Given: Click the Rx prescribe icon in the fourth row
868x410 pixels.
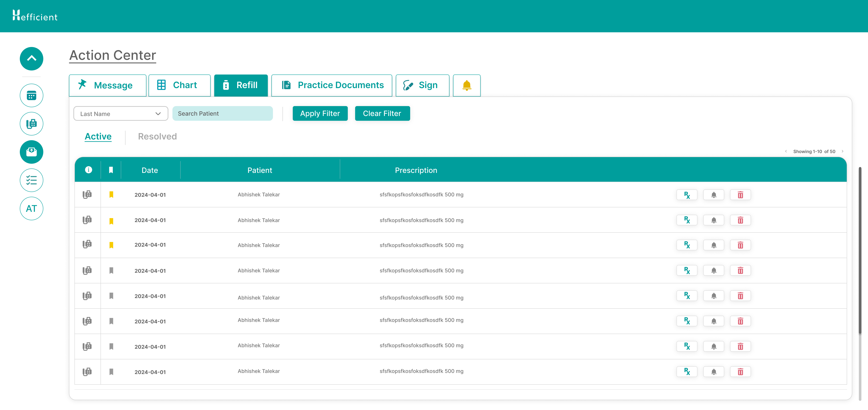Looking at the screenshot, I should (687, 270).
